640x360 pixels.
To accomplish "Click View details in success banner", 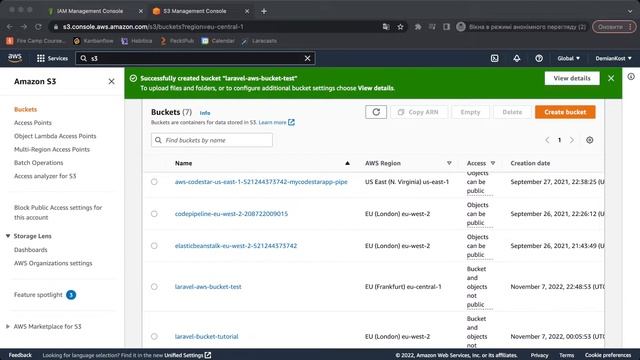I will pos(572,78).
